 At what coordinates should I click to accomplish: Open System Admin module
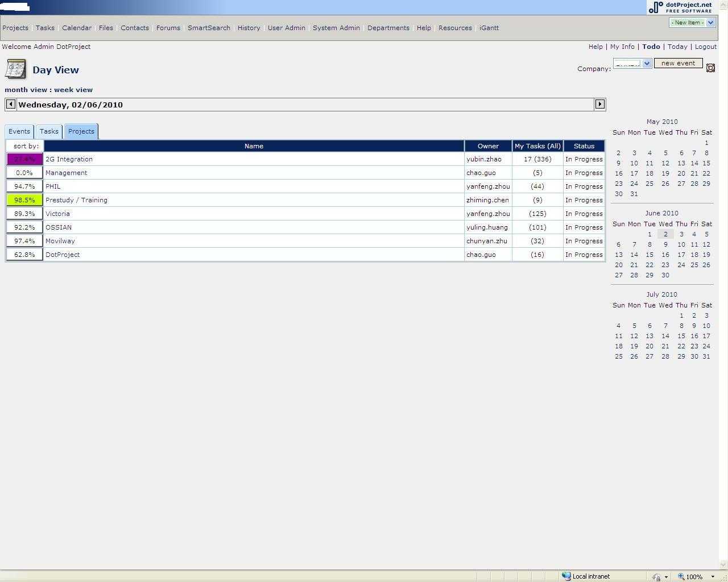(336, 28)
